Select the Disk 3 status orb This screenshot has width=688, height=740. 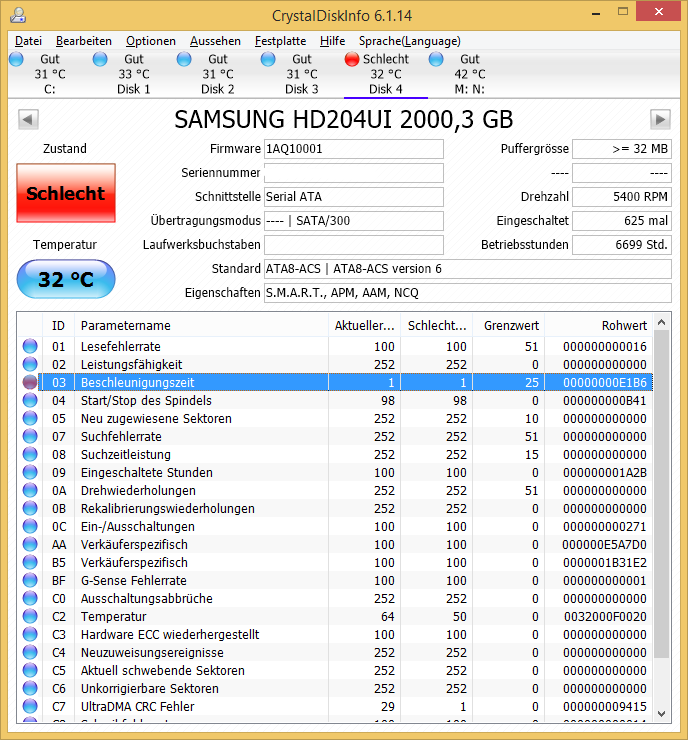(268, 59)
